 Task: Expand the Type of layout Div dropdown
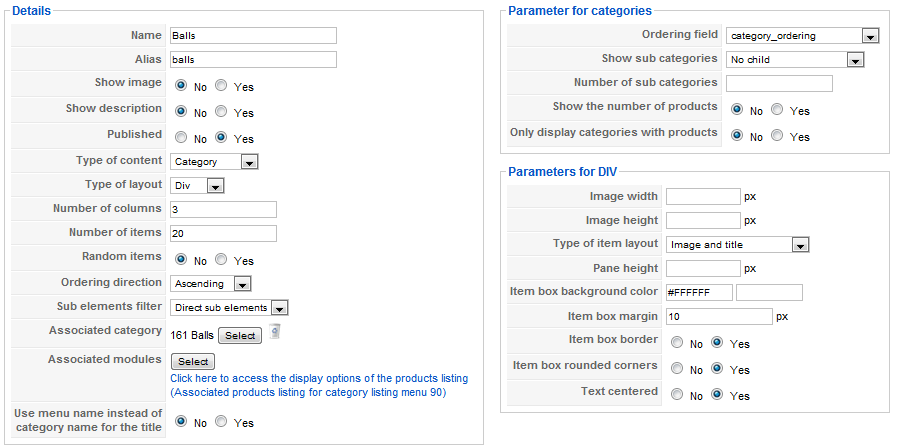coord(197,186)
